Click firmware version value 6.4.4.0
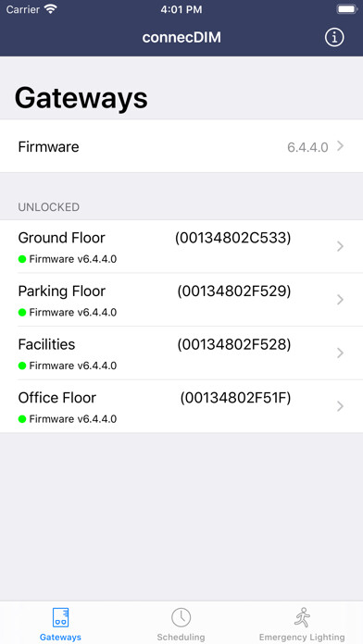Screen dimensions: 363x644 pyautogui.click(x=307, y=147)
